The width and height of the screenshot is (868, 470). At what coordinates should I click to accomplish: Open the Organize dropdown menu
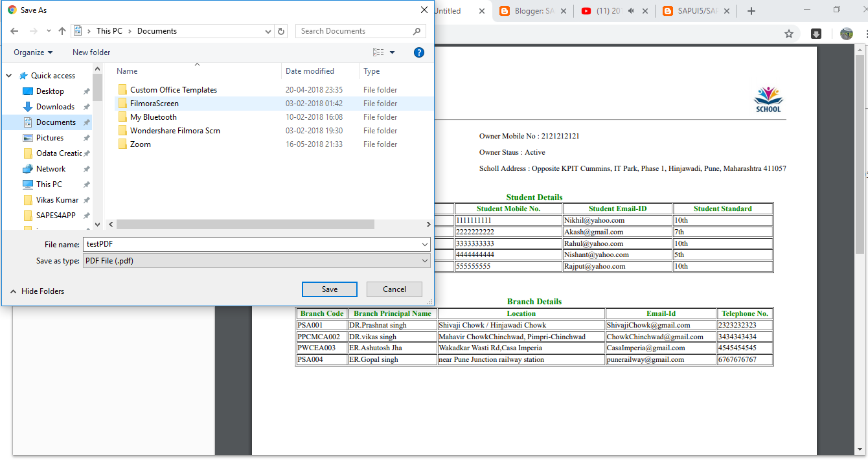(x=31, y=52)
